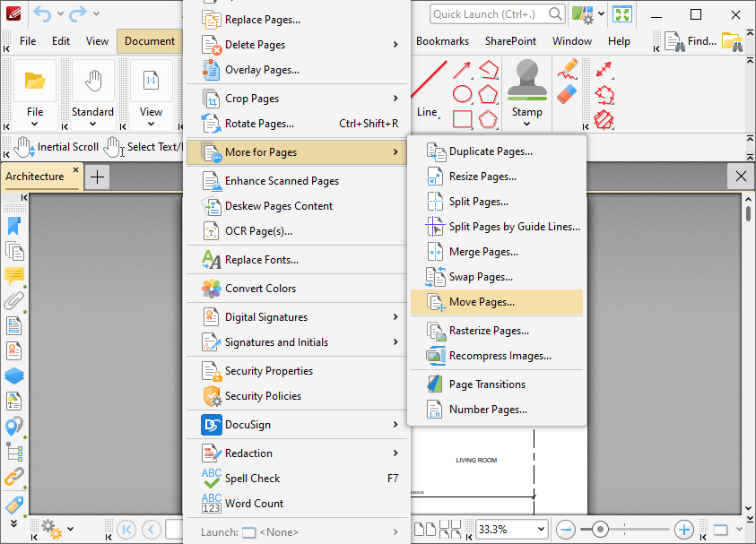Open the Links pane chain icon
This screenshot has height=544, width=756.
14,477
